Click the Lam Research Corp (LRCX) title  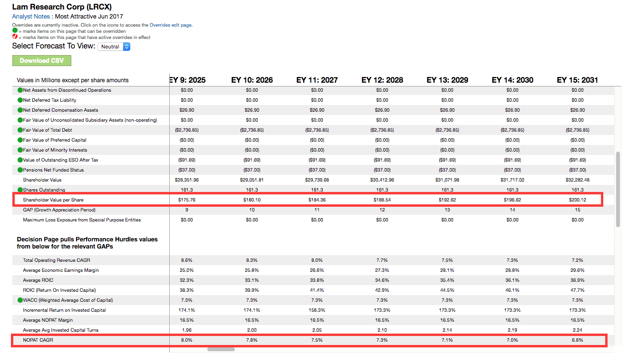(62, 7)
